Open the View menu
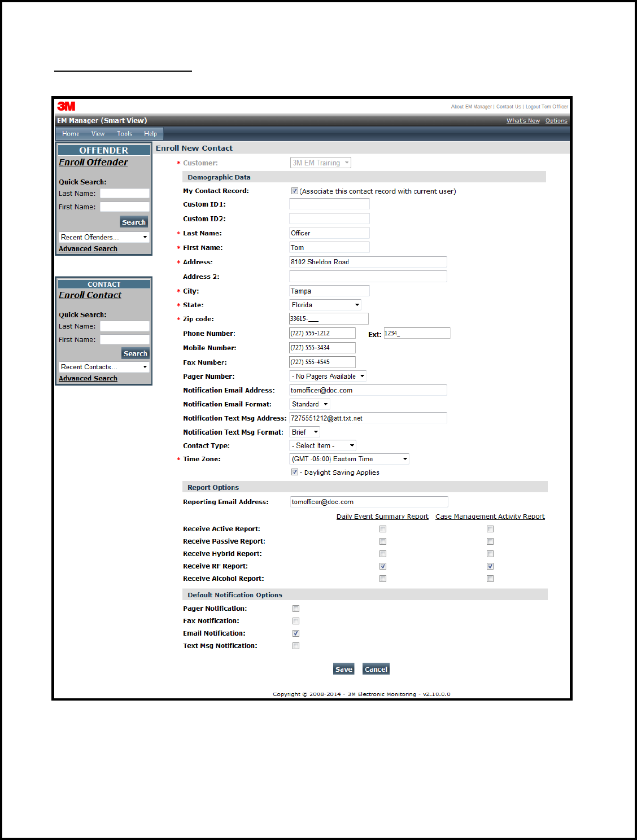Viewport: 637px width, 840px height. click(98, 134)
